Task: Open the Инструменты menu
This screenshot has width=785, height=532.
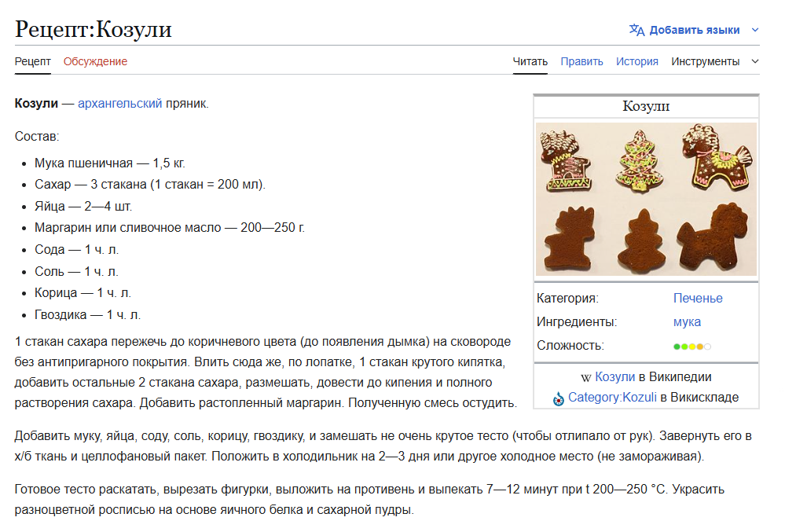Action: pos(706,61)
